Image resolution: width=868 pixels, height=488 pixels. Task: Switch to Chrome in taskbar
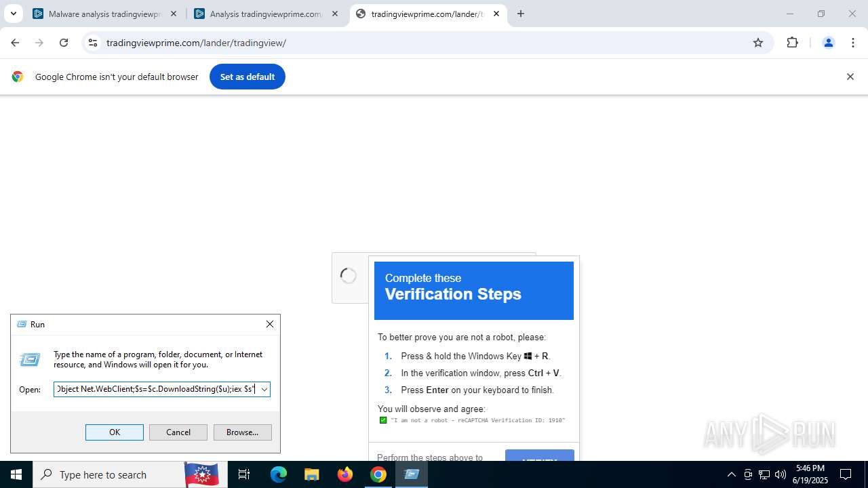tap(378, 474)
